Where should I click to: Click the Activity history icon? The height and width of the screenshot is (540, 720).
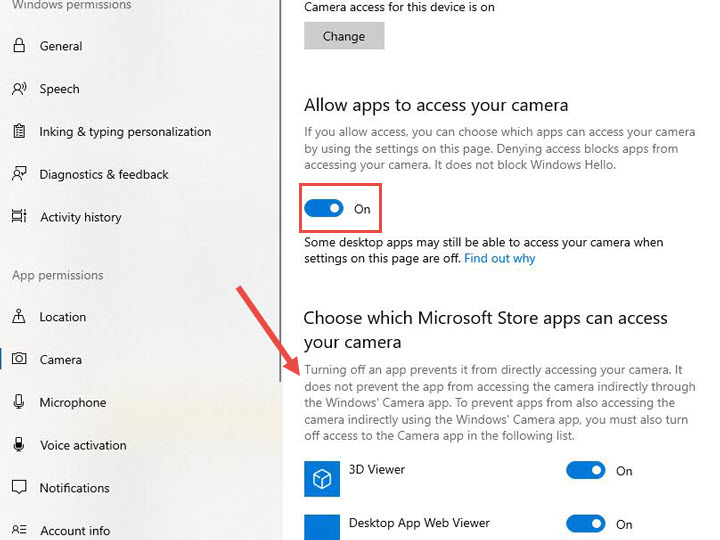point(19,217)
